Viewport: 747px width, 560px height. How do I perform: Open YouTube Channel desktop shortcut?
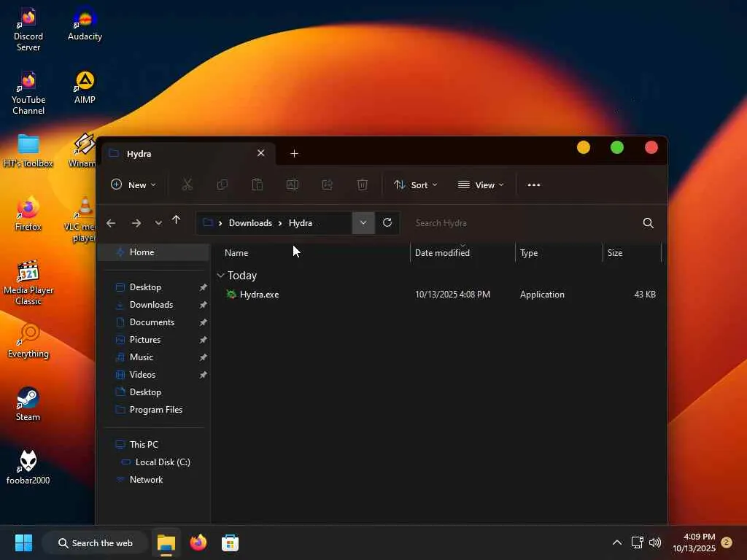[28, 93]
